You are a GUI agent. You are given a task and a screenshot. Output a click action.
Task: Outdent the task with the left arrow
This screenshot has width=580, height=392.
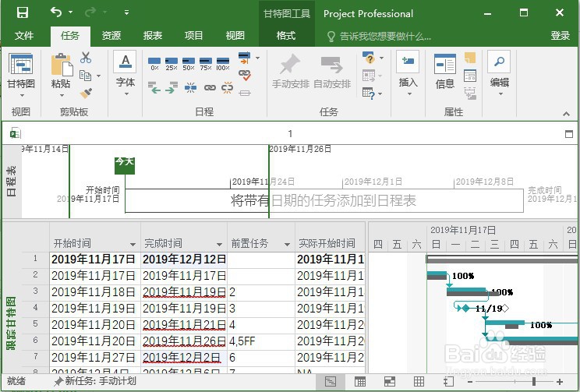pos(154,87)
